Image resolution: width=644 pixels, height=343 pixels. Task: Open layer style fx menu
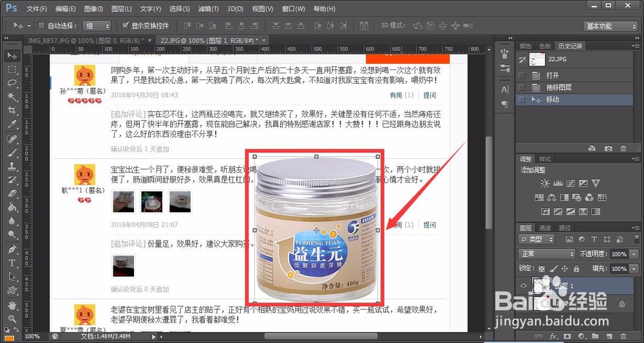click(553, 336)
